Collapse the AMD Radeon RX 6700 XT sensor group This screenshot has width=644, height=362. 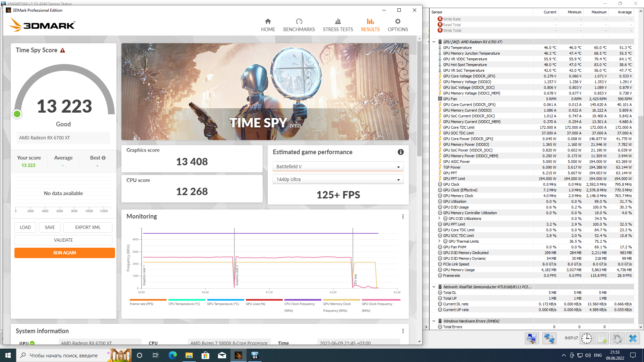[x=434, y=42]
